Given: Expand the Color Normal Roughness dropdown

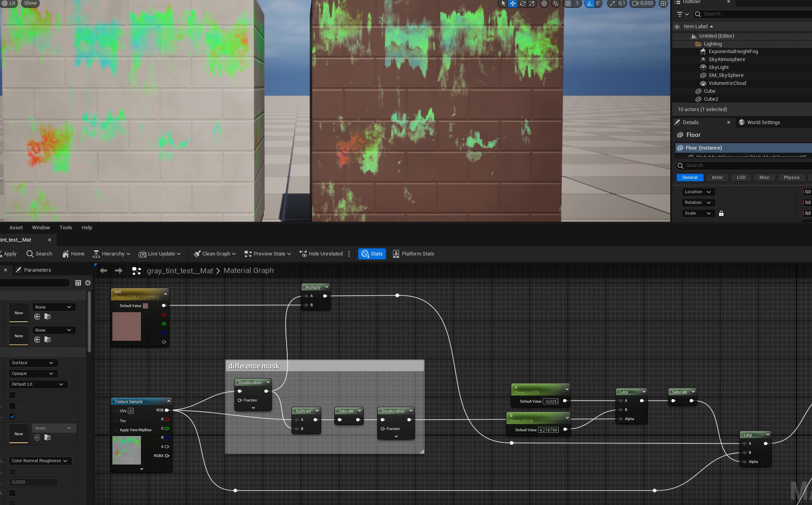Looking at the screenshot, I should [x=40, y=461].
